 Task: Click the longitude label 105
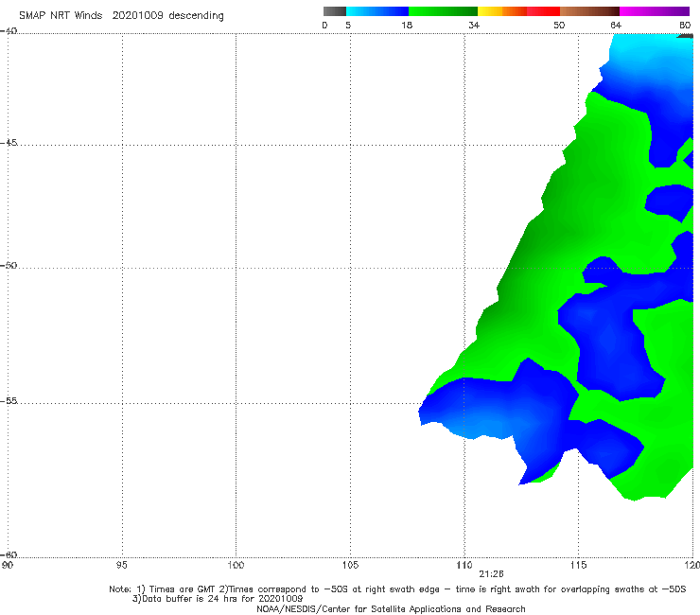350,566
